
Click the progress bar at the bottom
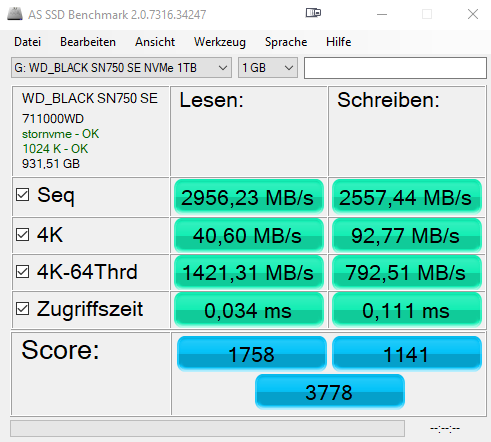point(207,428)
